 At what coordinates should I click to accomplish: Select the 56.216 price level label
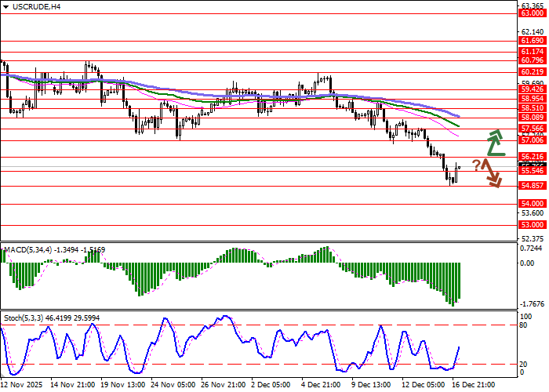tap(532, 157)
